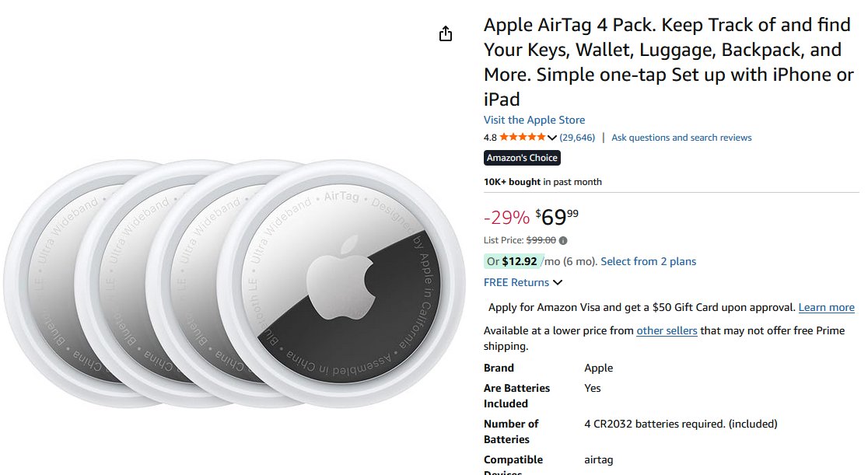Open Select from 2 plans link
This screenshot has width=868, height=475.
pos(648,261)
